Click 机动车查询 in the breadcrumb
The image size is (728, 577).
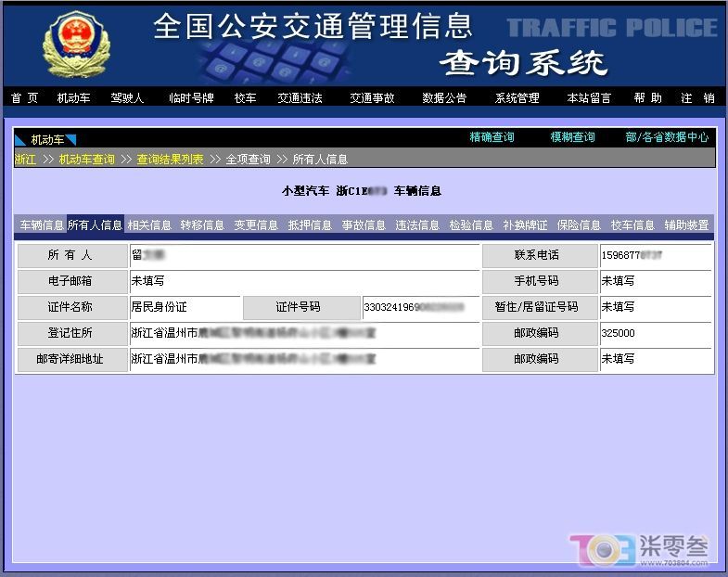coord(87,160)
